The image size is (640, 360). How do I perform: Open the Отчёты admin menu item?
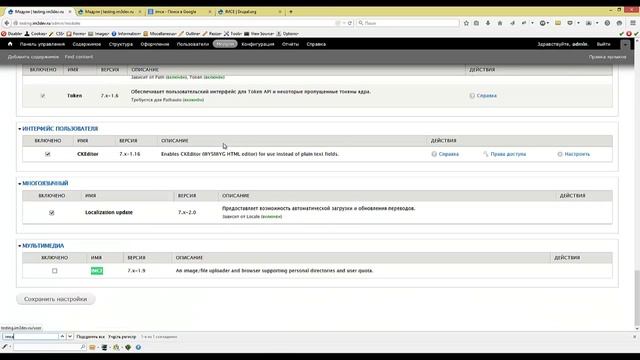click(x=290, y=44)
